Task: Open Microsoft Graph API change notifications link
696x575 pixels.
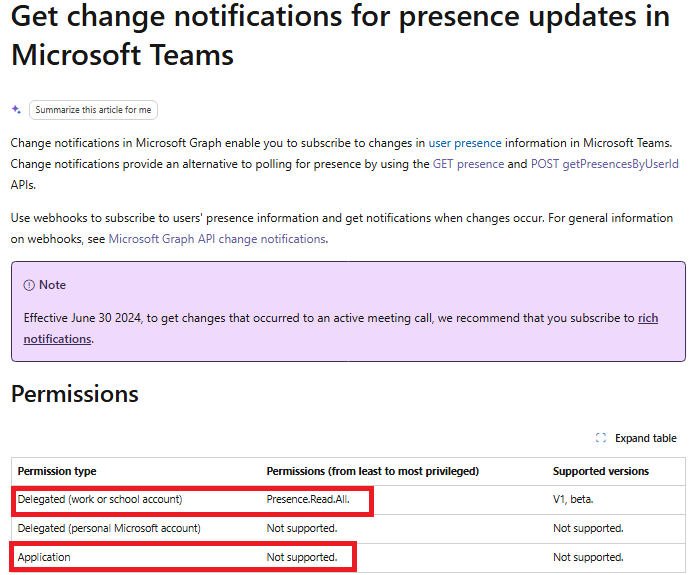Action: point(218,239)
